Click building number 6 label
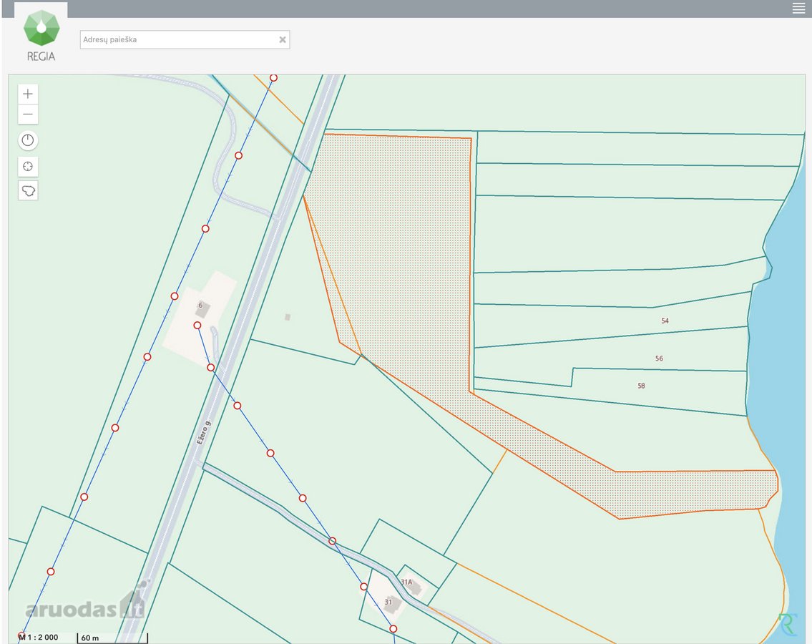The image size is (812, 644). point(200,305)
